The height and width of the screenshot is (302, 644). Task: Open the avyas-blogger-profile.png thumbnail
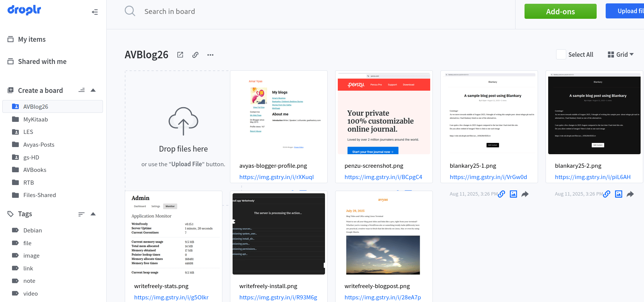(x=279, y=114)
